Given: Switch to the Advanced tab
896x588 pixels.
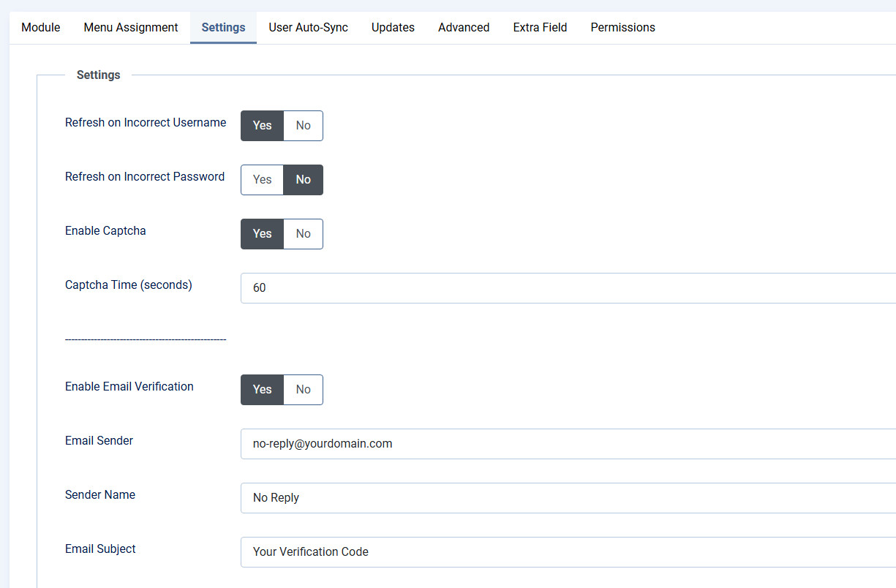Looking at the screenshot, I should 464,28.
